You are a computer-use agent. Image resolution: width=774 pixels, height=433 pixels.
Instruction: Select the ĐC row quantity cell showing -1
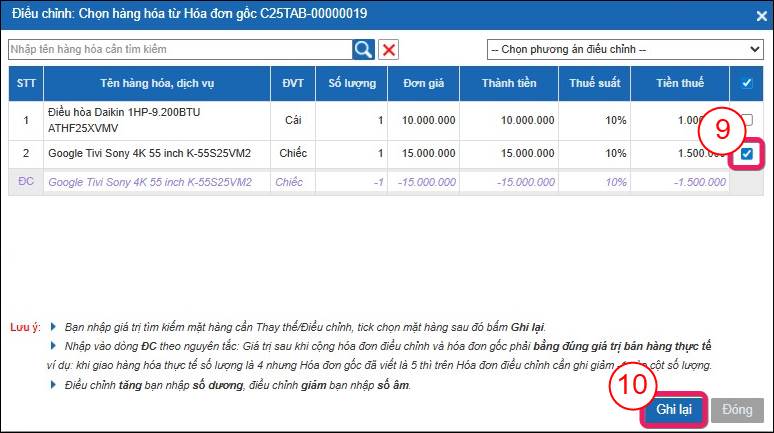point(350,182)
